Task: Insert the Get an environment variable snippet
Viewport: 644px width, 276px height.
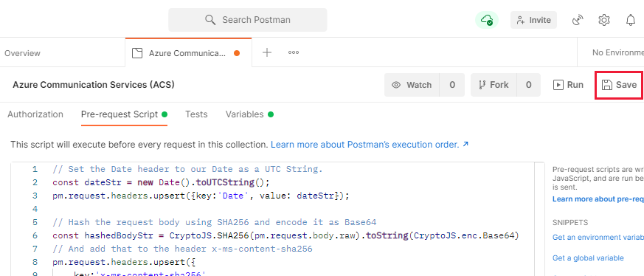Action: pyautogui.click(x=598, y=238)
